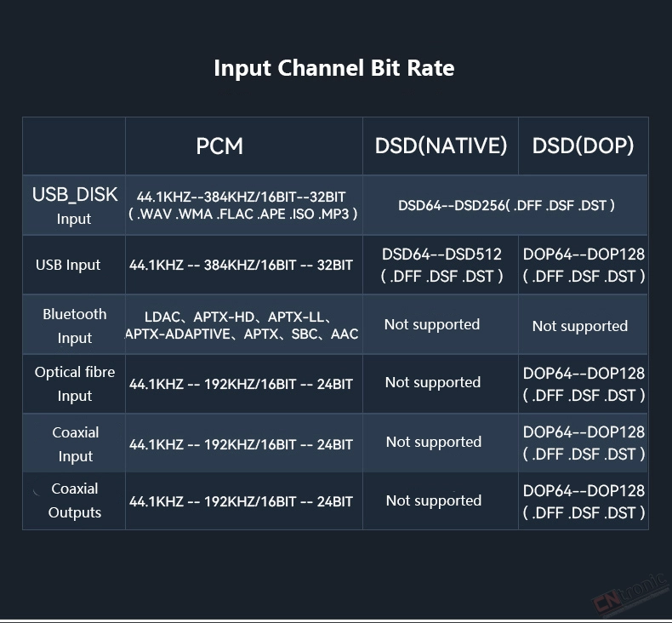The height and width of the screenshot is (623, 672).
Task: Click the Coaxial Outputs row label
Action: coord(75,500)
